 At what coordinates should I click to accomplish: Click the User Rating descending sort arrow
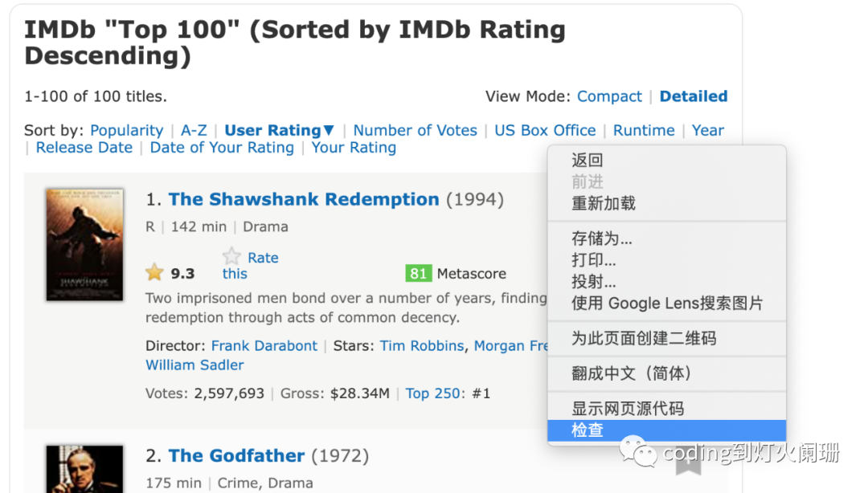[x=329, y=130]
